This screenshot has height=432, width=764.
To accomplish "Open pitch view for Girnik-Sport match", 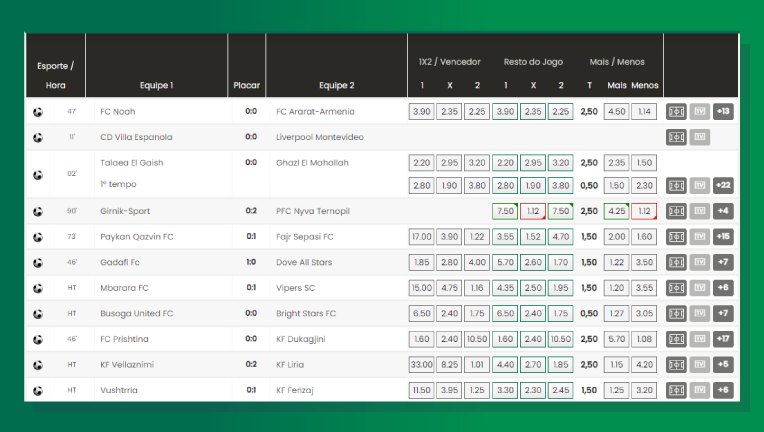I will pos(676,211).
